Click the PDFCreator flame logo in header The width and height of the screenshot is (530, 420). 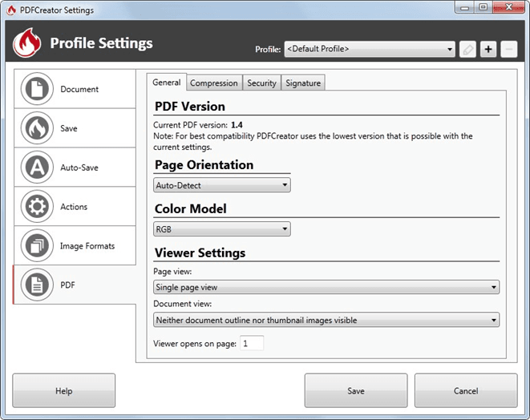(27, 43)
